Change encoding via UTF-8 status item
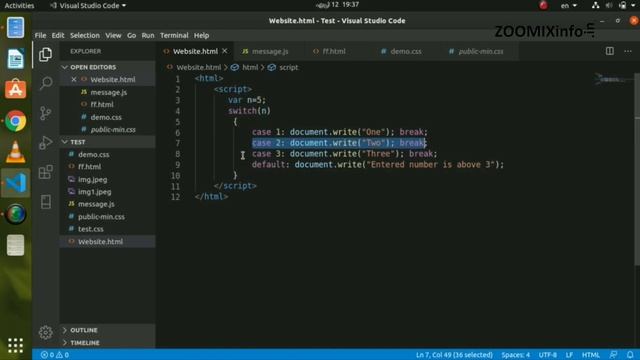Viewport: 640px width, 360px height. tap(547, 355)
